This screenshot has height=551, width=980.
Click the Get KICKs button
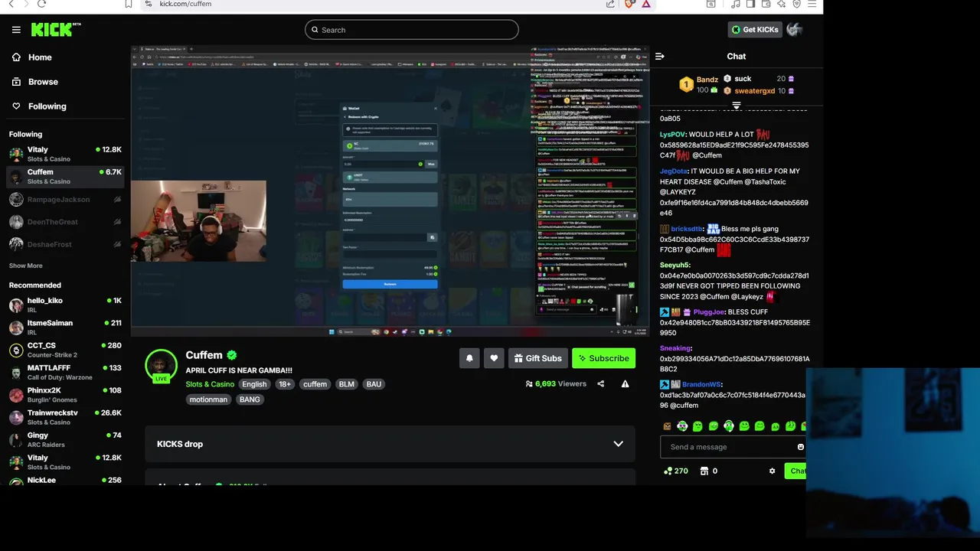click(x=755, y=30)
